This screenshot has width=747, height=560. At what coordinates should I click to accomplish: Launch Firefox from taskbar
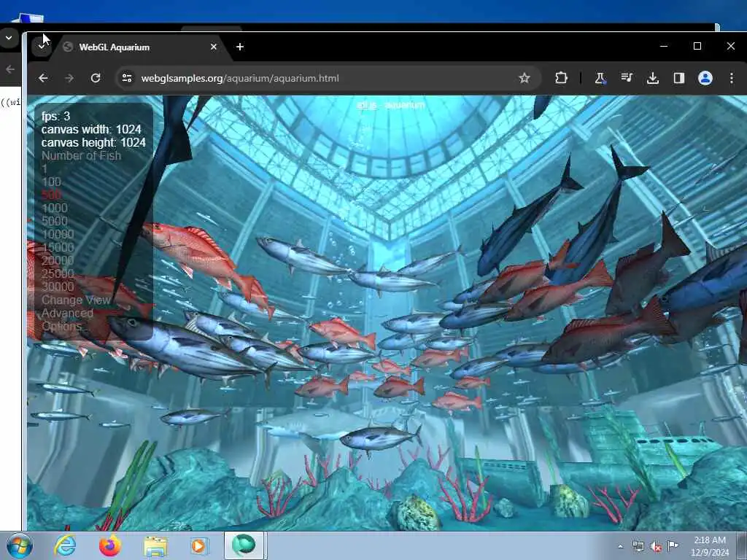tap(109, 545)
